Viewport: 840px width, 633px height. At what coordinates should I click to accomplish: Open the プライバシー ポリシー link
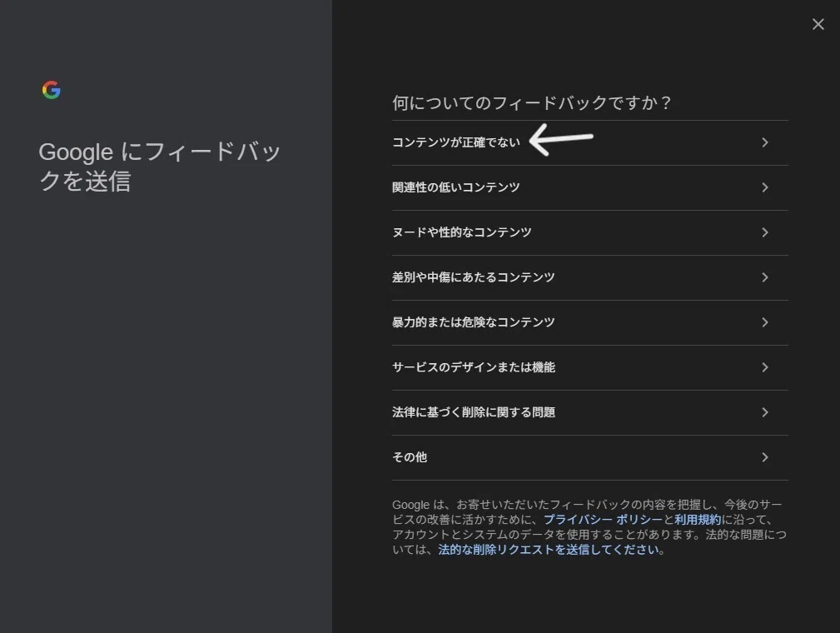[604, 520]
